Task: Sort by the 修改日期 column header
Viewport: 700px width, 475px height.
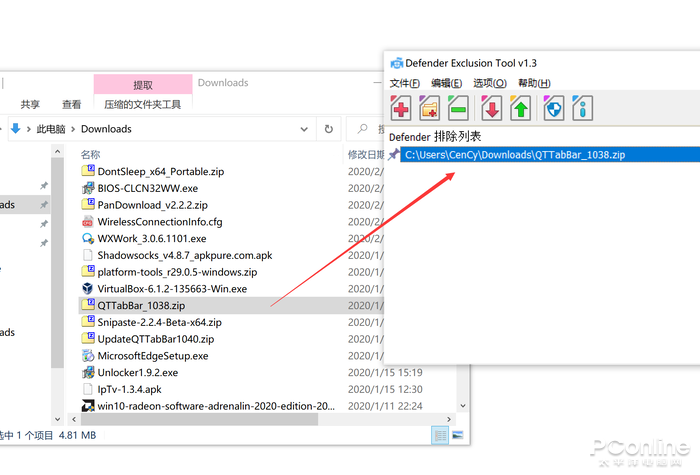Action: click(x=366, y=154)
